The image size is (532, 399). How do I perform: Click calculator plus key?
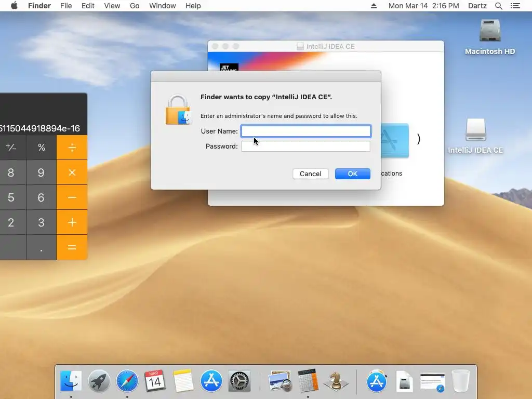[x=72, y=222]
